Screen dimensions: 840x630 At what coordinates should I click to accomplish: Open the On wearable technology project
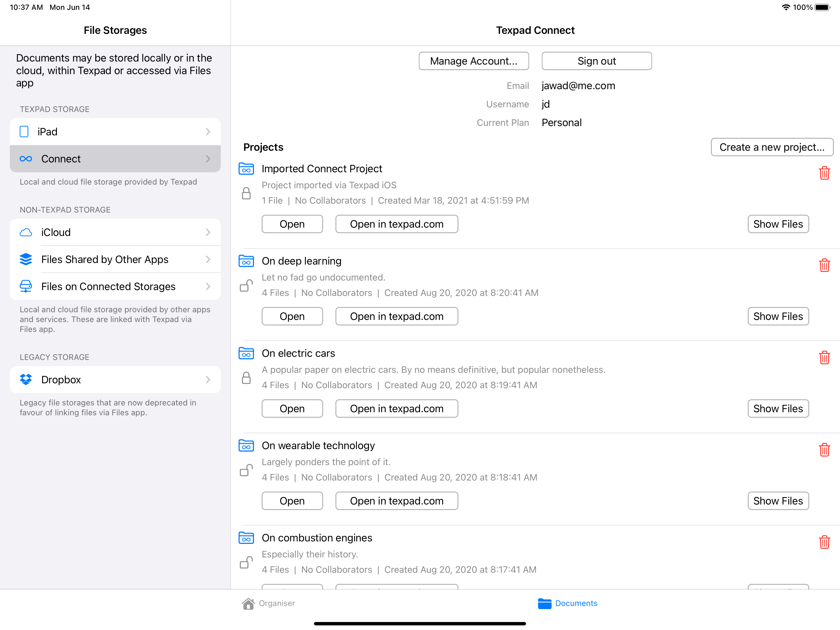tap(292, 501)
